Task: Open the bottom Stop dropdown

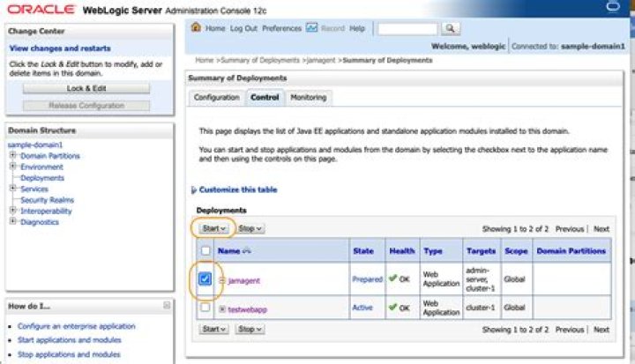Action: pyautogui.click(x=250, y=329)
